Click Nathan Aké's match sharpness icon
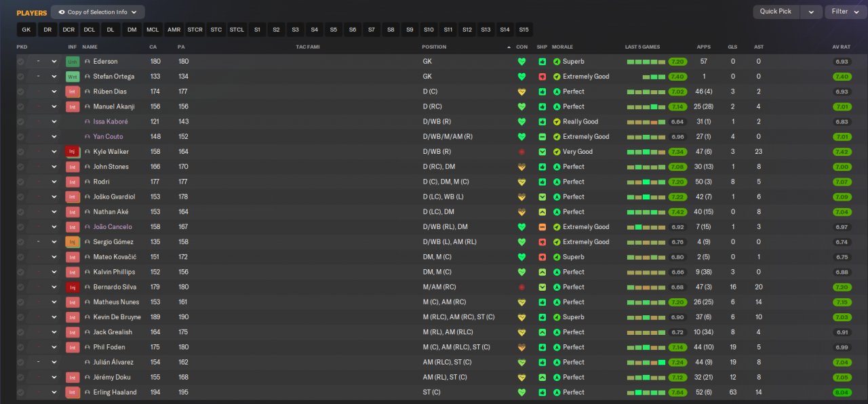Viewport: 868px width, 404px height. pos(542,212)
